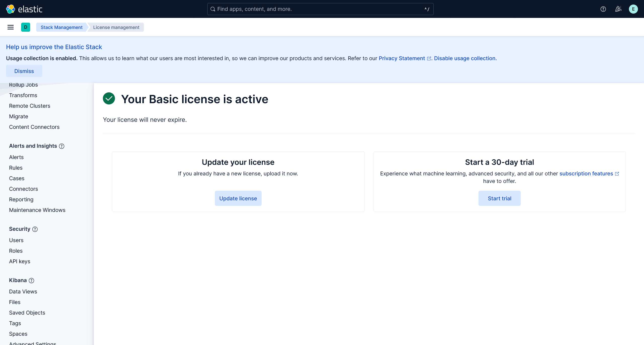Click Disable usage collection link

point(465,58)
